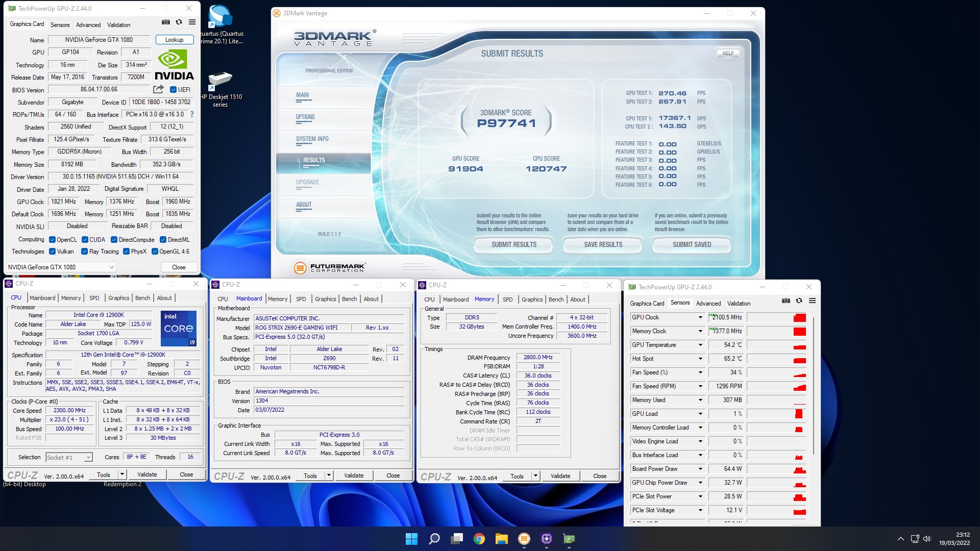The image size is (980, 551).
Task: Open the GPU Clock sensor dropdown
Action: 700,317
